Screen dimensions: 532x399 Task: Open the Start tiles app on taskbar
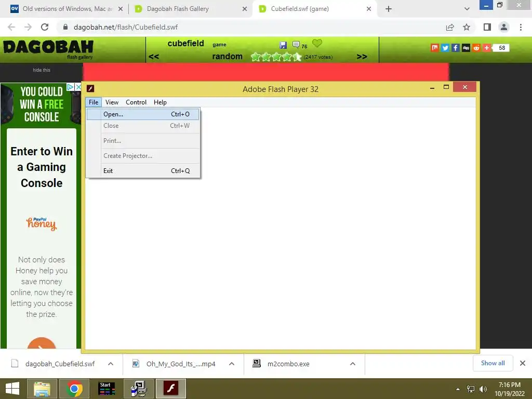pos(106,389)
